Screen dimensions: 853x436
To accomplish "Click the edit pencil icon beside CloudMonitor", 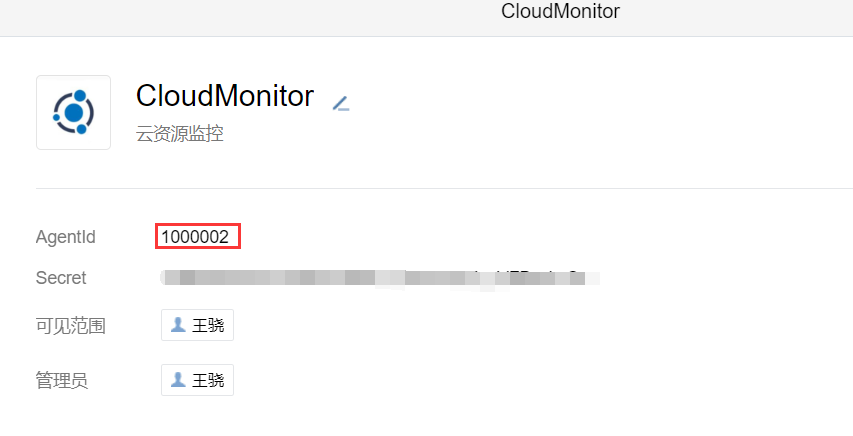I will [x=341, y=103].
